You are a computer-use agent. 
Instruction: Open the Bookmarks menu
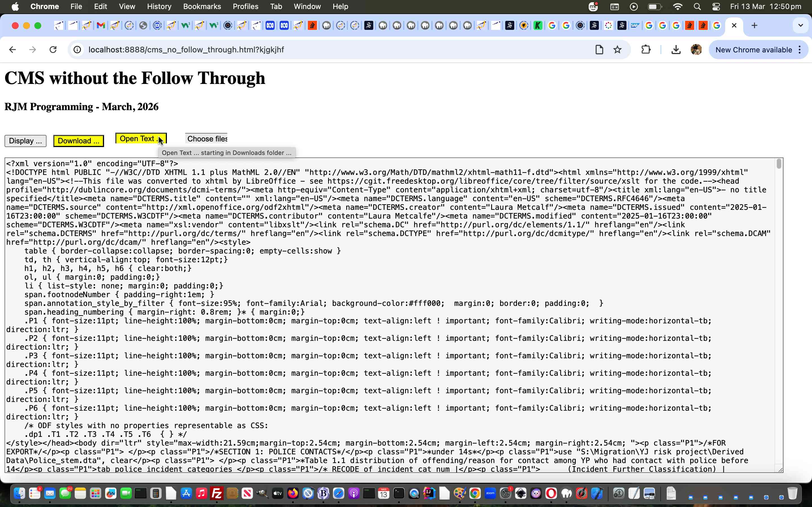click(202, 6)
